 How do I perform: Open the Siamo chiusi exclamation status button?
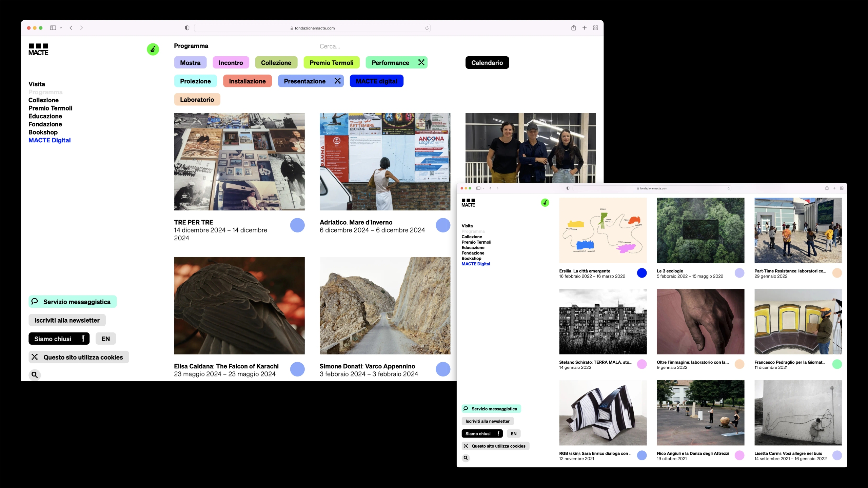tap(83, 339)
